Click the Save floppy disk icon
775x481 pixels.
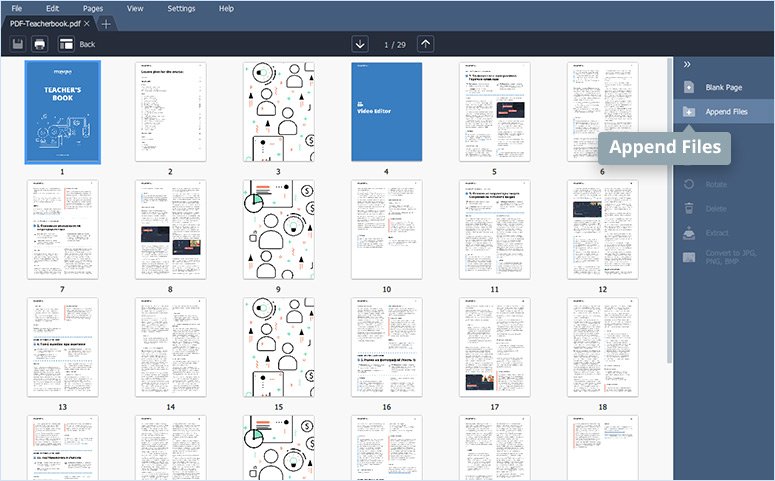(18, 44)
